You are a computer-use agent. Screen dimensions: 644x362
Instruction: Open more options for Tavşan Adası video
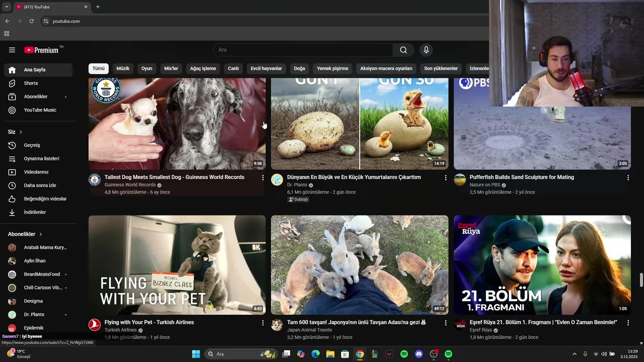[x=445, y=323]
